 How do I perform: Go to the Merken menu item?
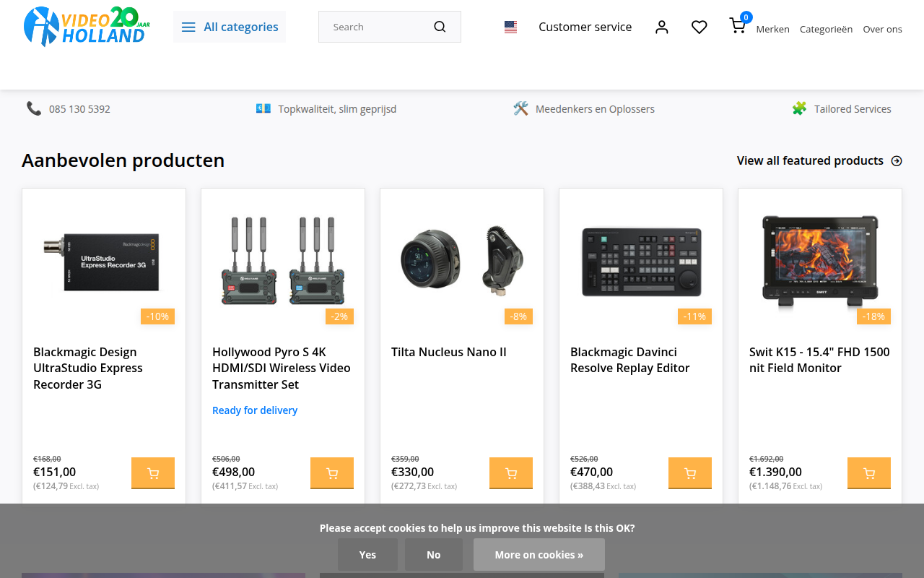point(772,29)
